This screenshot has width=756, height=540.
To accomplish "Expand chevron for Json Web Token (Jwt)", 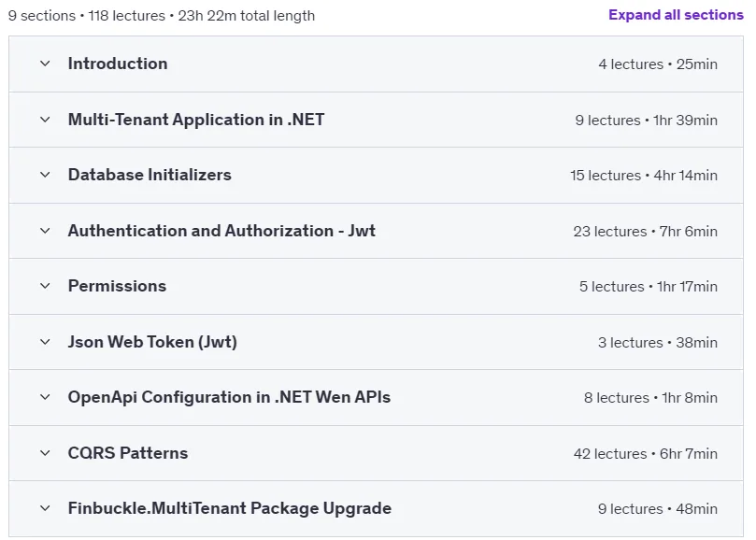I will click(x=45, y=342).
